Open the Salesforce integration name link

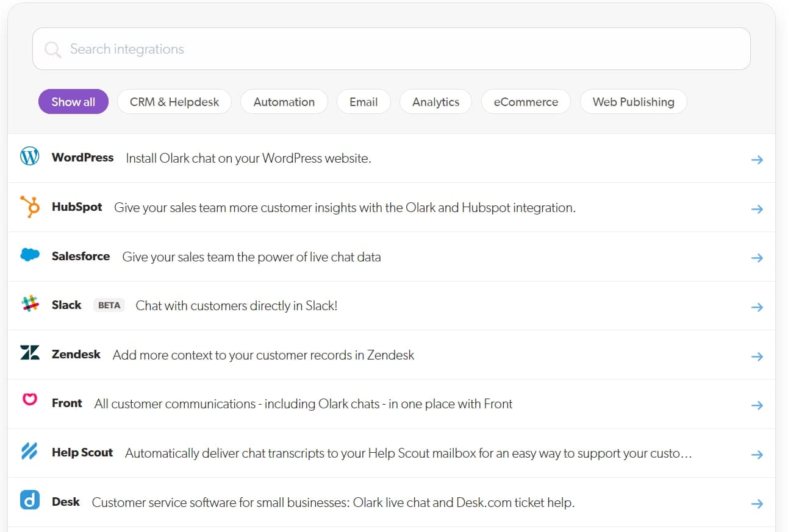(81, 257)
